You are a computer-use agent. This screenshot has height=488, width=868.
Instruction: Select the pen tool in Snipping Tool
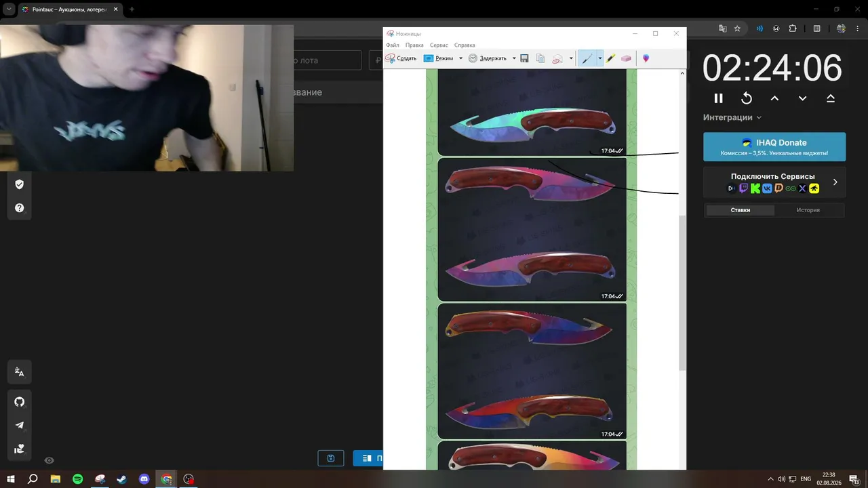tap(587, 58)
